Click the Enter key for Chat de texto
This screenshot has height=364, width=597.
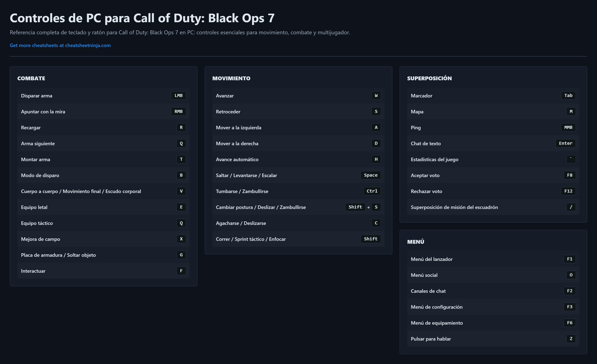coord(565,143)
